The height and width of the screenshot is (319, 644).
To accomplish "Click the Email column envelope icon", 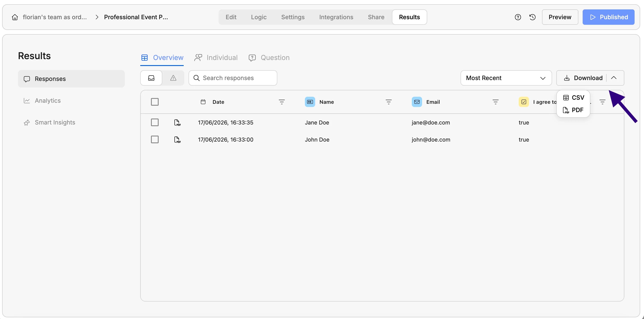I will click(417, 102).
